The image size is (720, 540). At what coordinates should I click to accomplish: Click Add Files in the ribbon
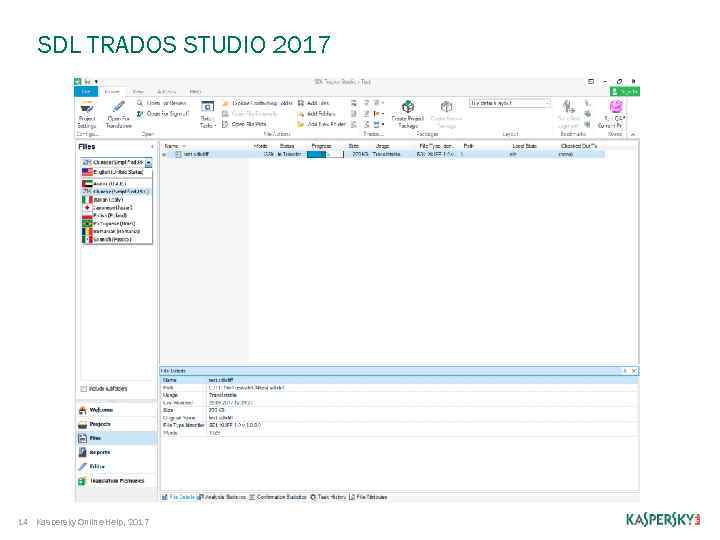[x=314, y=103]
